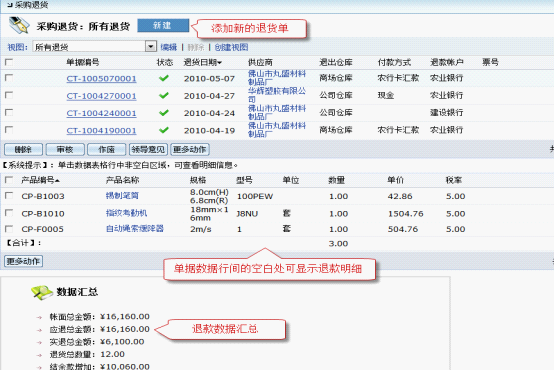Click the sort arrow on 退货日期 column

coord(220,63)
